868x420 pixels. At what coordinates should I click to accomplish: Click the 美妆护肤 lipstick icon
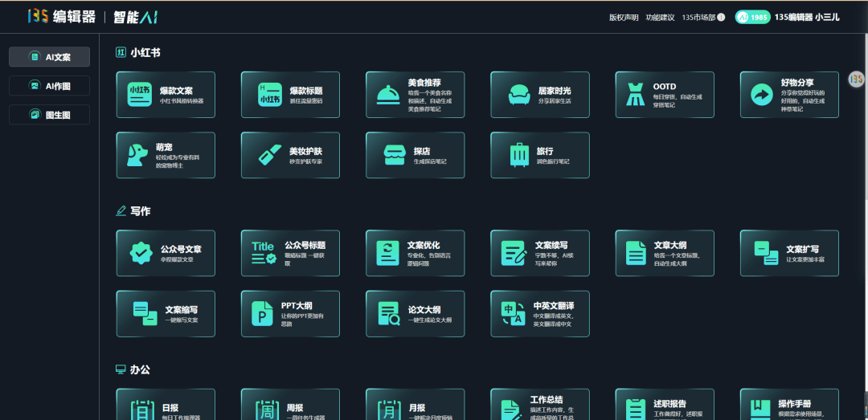pyautogui.click(x=270, y=155)
